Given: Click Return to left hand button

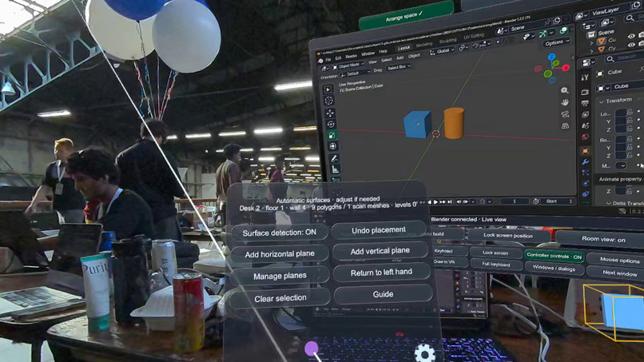Looking at the screenshot, I should point(381,272).
